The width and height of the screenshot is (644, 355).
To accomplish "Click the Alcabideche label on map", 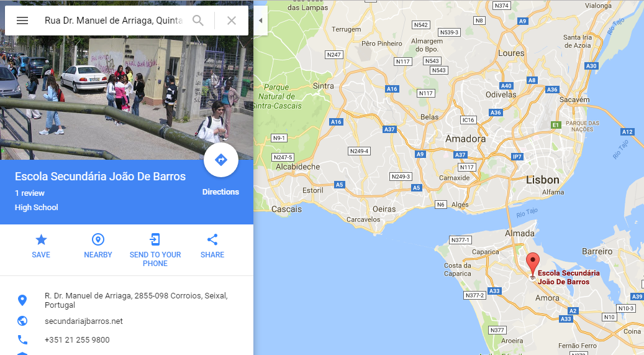I will click(297, 167).
